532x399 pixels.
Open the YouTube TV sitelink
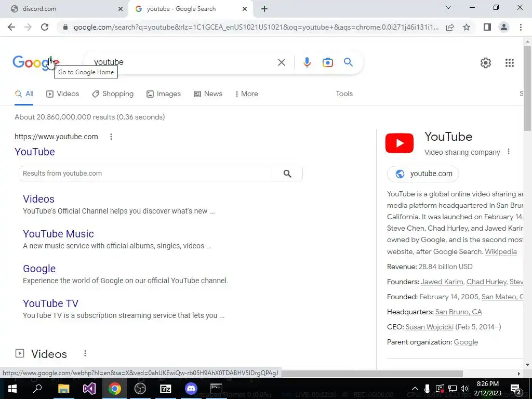(50, 303)
